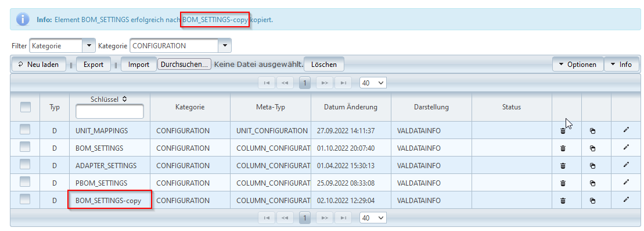Viewport: 644px width, 231px height.
Task: Delete the PBOM_SETTINGS row via trash icon
Action: point(563,183)
